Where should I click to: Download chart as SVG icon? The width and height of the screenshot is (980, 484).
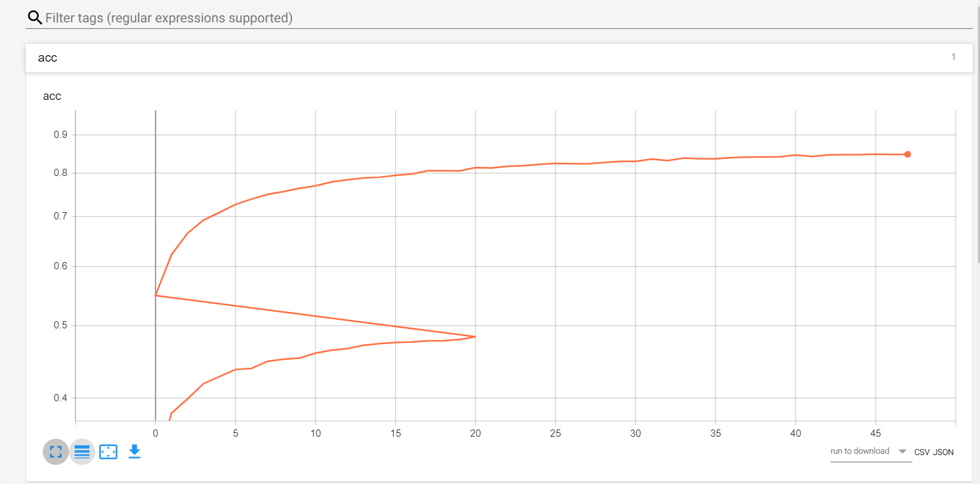[135, 452]
